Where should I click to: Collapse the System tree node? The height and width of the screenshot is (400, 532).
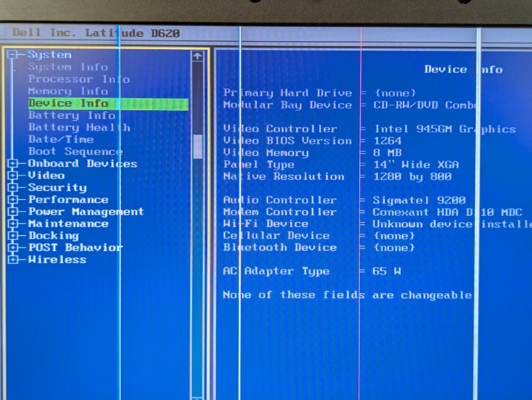point(13,54)
